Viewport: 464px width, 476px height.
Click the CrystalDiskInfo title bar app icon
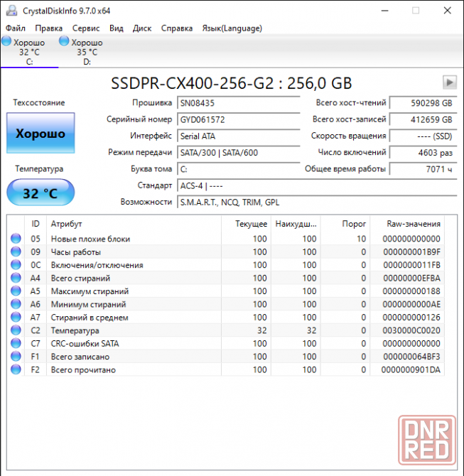point(9,11)
